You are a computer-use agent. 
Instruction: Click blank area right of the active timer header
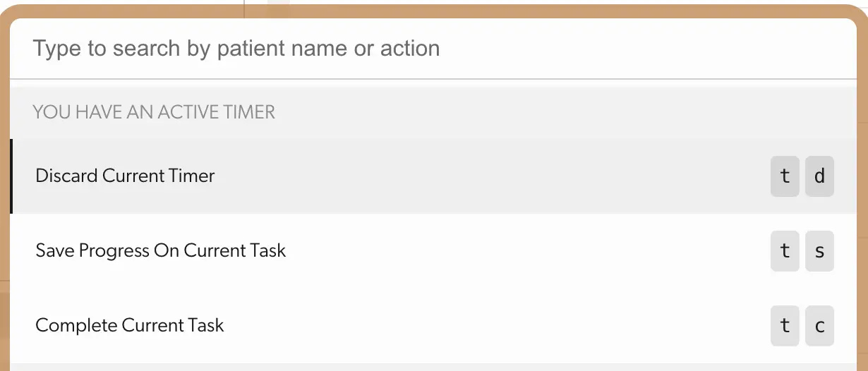click(x=565, y=111)
